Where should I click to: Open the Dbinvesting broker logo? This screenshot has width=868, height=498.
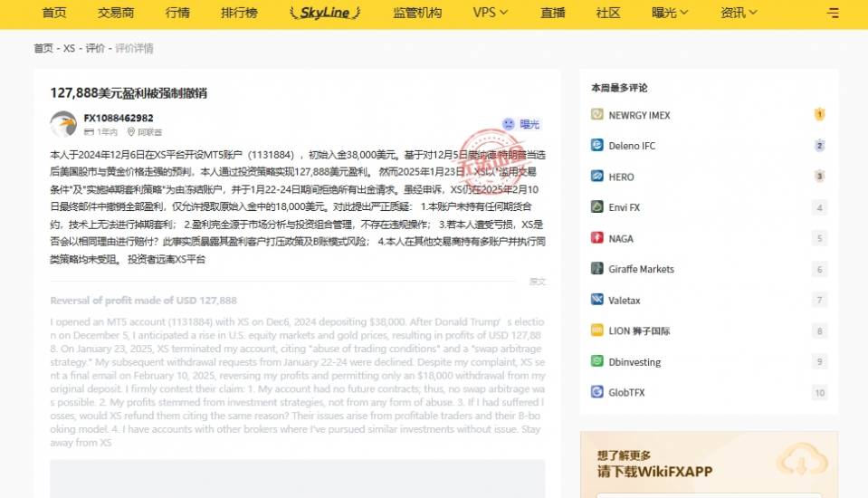pos(596,361)
